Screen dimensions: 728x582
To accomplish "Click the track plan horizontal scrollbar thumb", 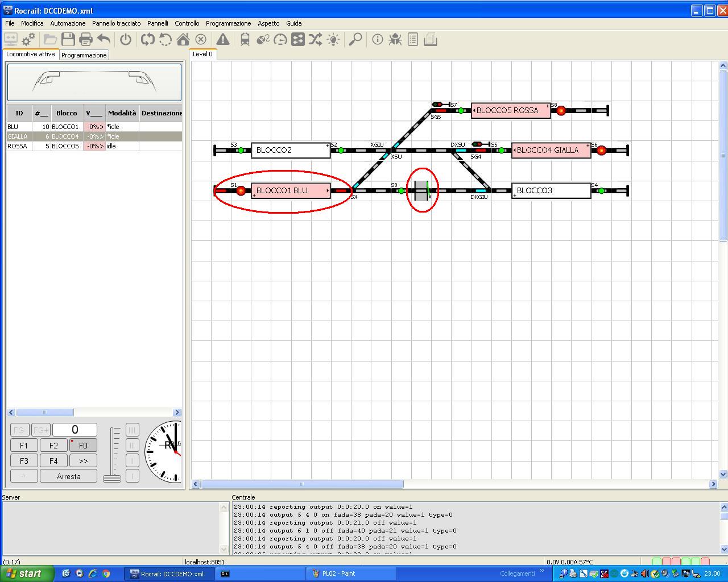I will click(302, 484).
